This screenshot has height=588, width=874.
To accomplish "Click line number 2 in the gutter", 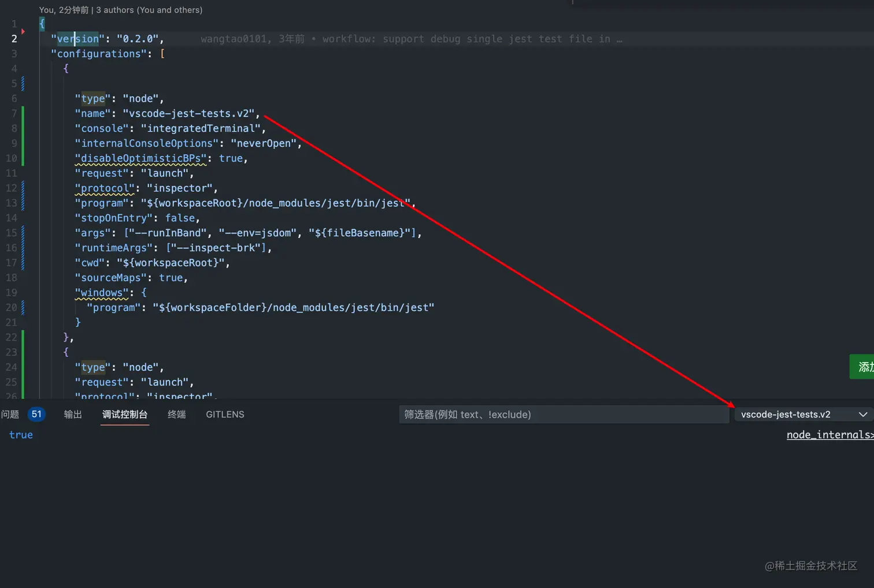I will pos(14,39).
